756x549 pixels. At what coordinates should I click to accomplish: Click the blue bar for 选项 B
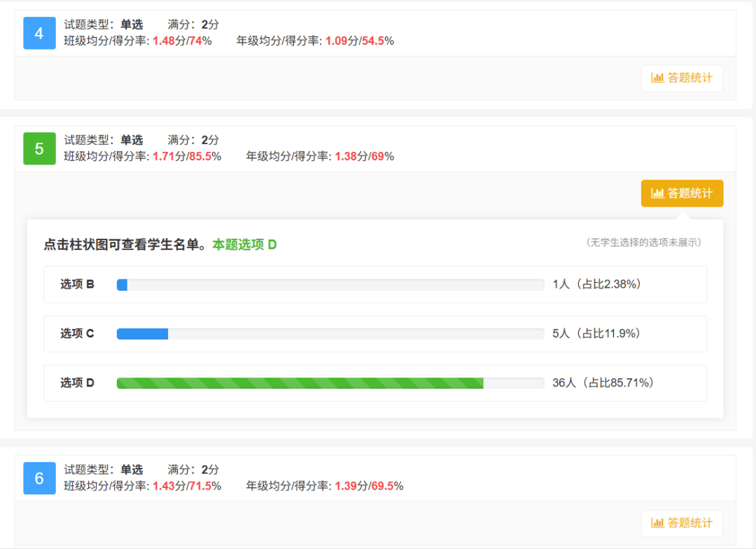[122, 284]
